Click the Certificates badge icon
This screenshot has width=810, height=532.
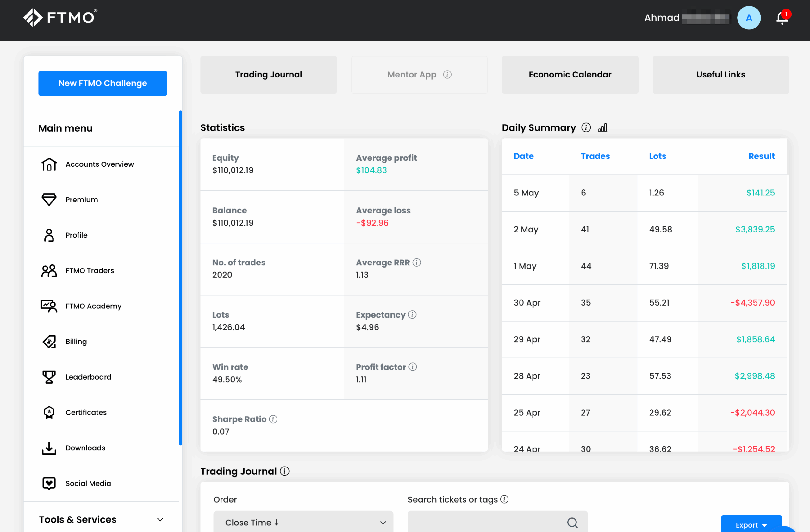pos(49,413)
